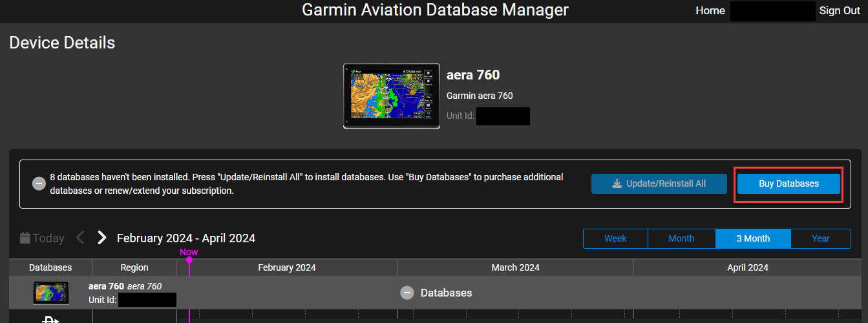Open the large aera 760 device image
868x323 pixels.
[x=392, y=96]
